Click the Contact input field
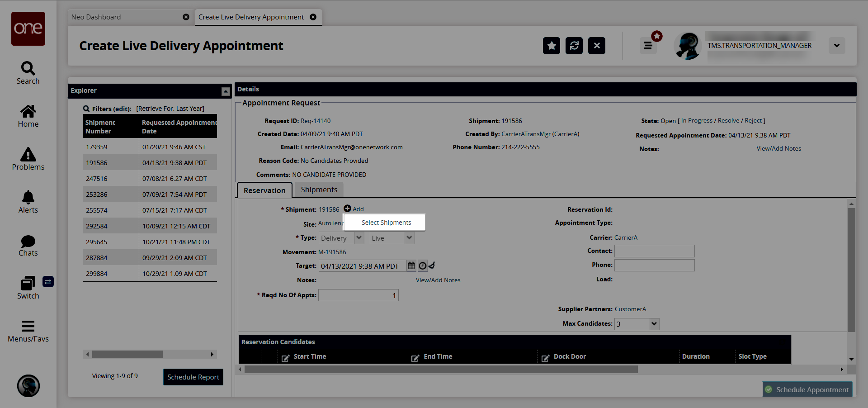Screen dimensions: 868x408 [654, 251]
